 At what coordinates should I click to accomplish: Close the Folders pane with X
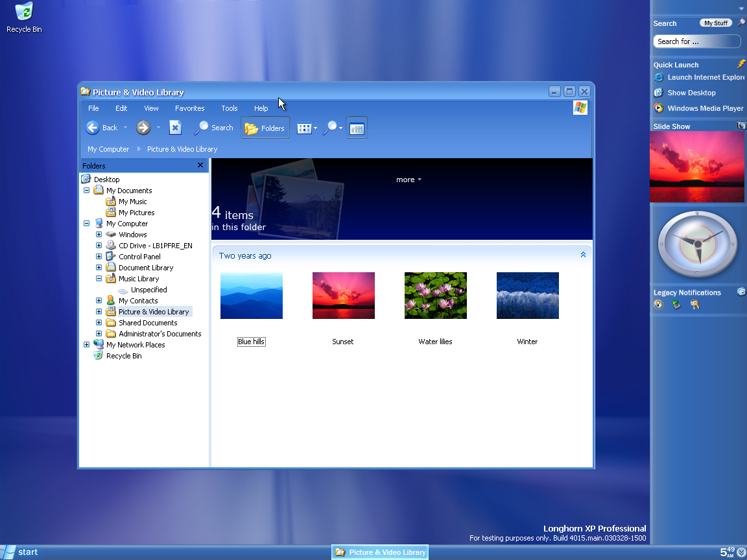click(200, 165)
